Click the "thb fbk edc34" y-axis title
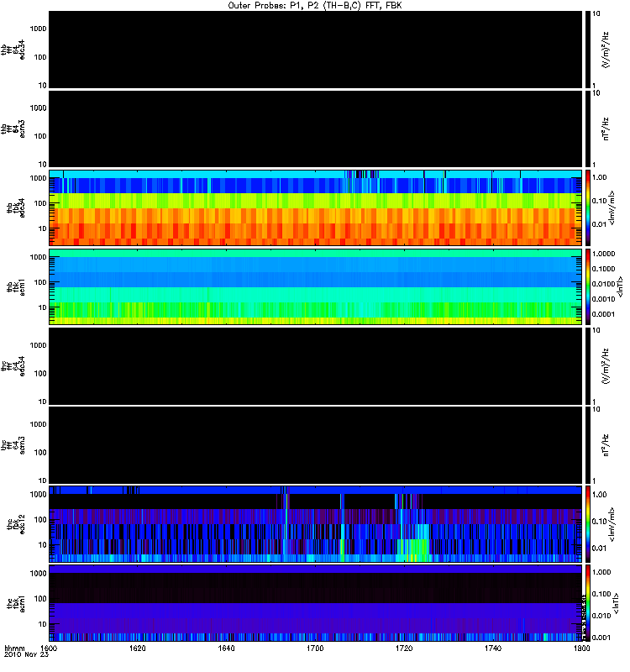Image resolution: width=630 pixels, height=672 pixels. pos(15,207)
